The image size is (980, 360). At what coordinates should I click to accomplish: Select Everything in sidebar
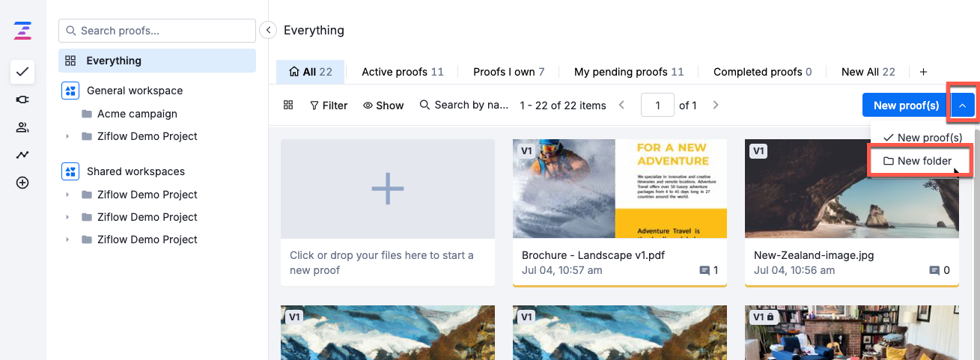coord(157,61)
